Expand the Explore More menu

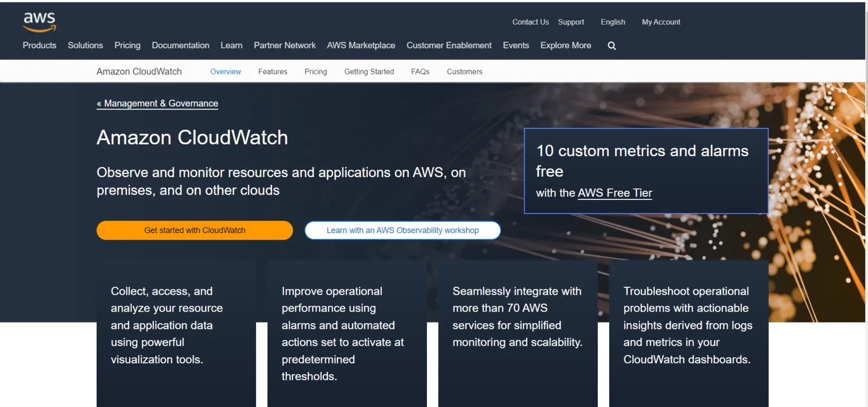565,46
